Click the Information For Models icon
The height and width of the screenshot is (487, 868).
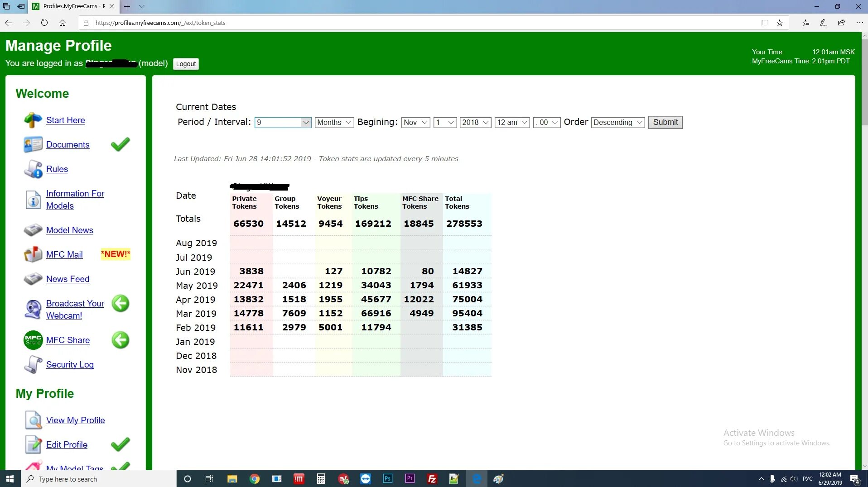coord(33,200)
